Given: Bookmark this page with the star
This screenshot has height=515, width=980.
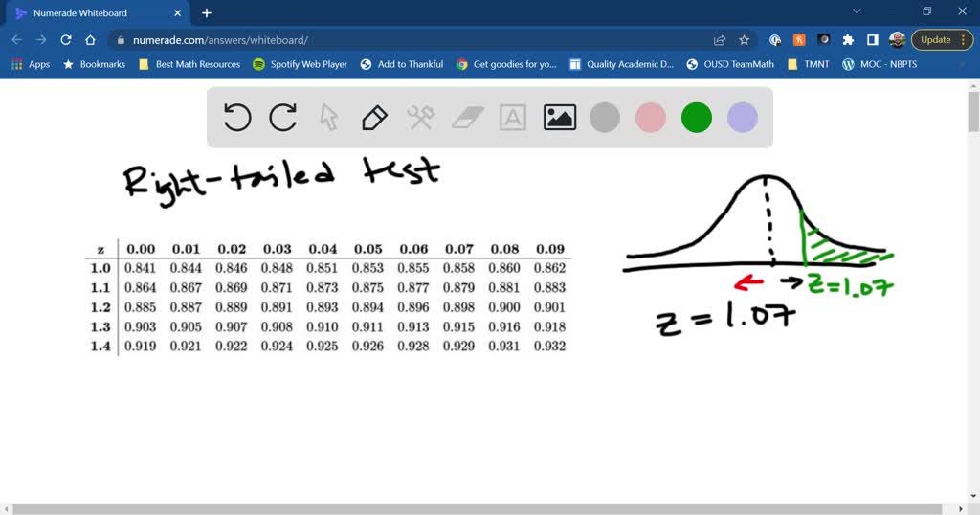Looking at the screenshot, I should [744, 40].
